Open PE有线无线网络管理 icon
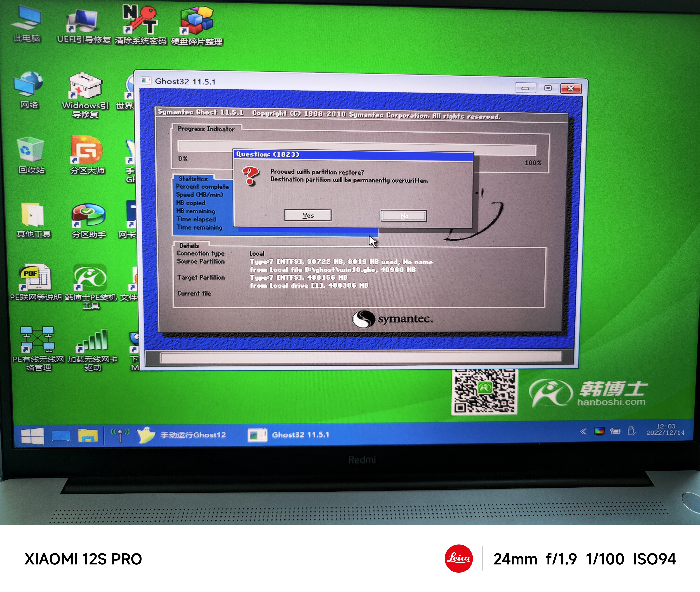The height and width of the screenshot is (592, 700). (38, 340)
